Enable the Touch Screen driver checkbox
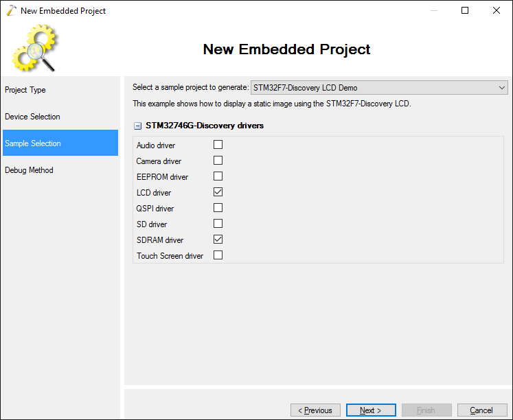Screen dimensions: 513x420 (218, 255)
